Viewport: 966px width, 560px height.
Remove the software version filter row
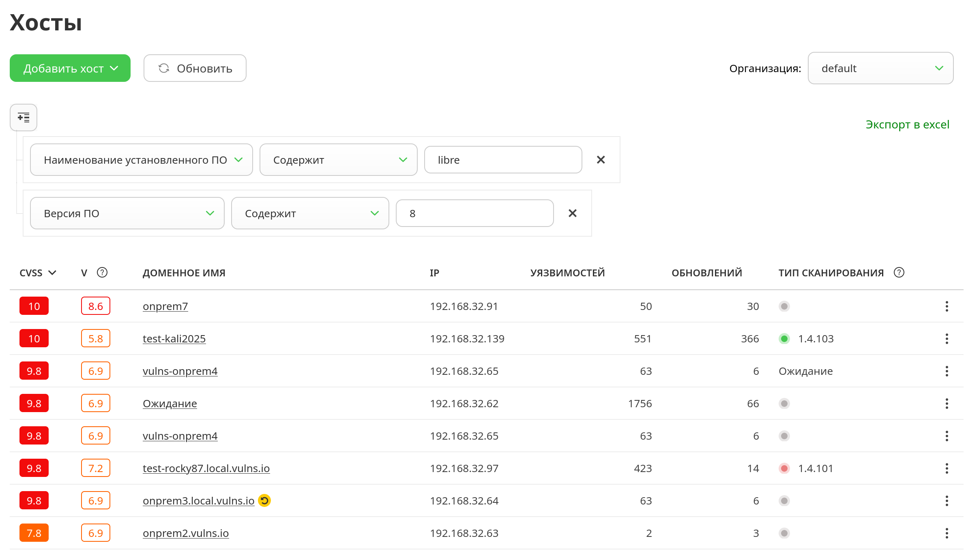[572, 213]
